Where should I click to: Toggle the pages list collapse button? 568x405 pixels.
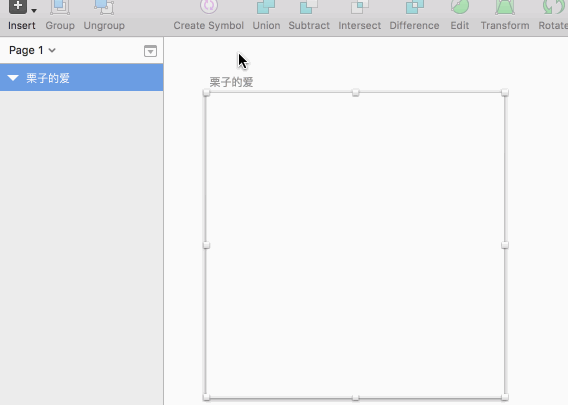click(150, 51)
